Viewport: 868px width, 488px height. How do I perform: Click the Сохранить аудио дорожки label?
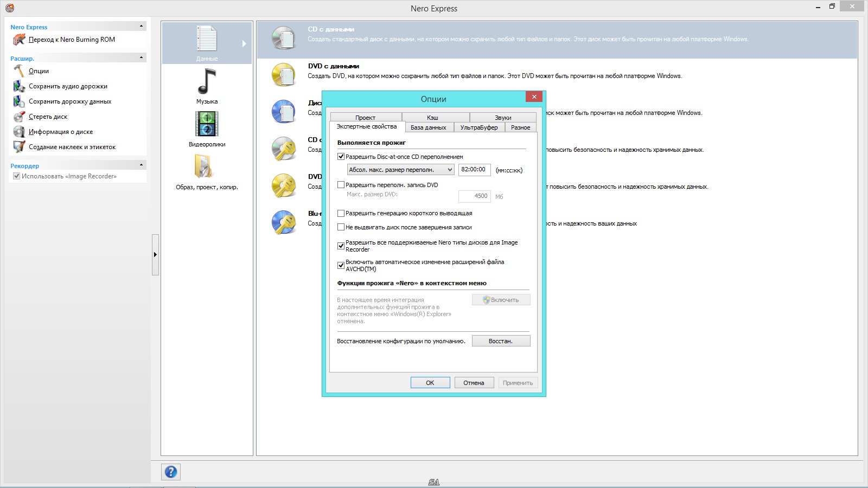pyautogui.click(x=68, y=86)
